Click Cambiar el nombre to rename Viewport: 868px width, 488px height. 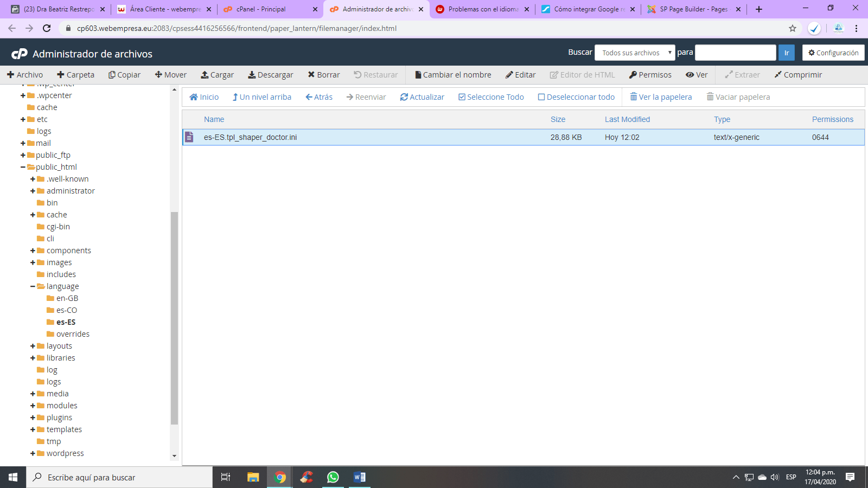453,75
